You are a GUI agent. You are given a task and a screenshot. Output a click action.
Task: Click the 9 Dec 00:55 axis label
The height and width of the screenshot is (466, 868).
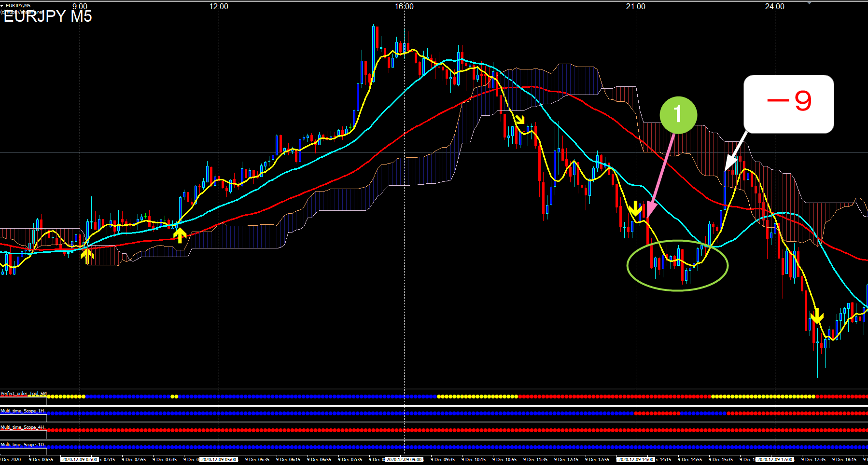pyautogui.click(x=41, y=460)
